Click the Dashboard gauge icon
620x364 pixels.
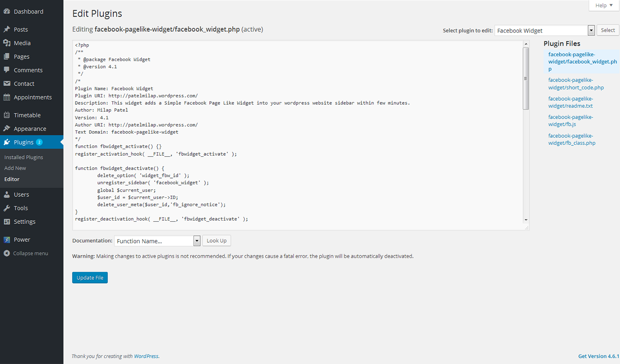7,11
